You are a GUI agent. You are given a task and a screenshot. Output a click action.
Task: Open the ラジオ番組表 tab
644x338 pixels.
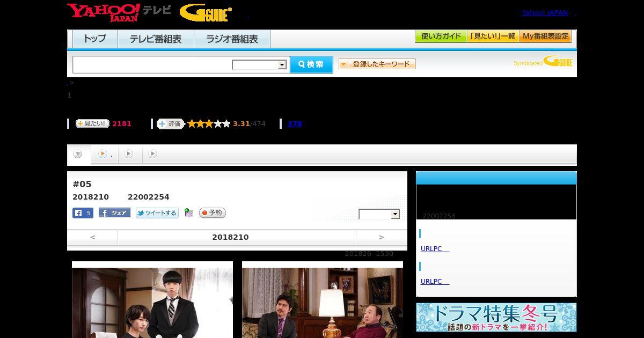(232, 39)
